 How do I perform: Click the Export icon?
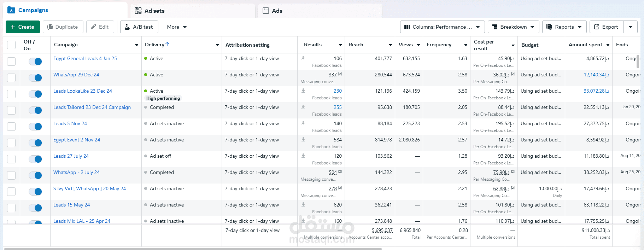(x=597, y=27)
